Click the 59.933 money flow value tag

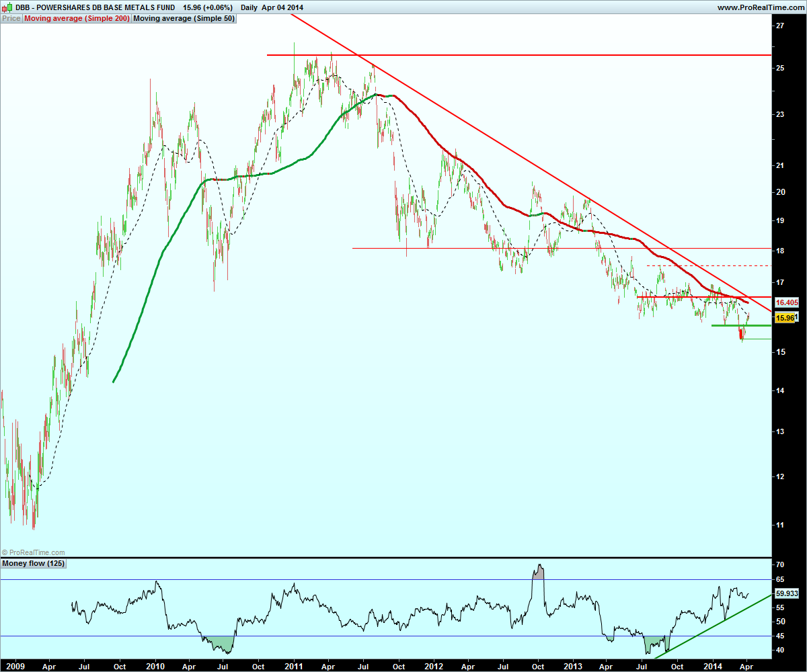(786, 594)
